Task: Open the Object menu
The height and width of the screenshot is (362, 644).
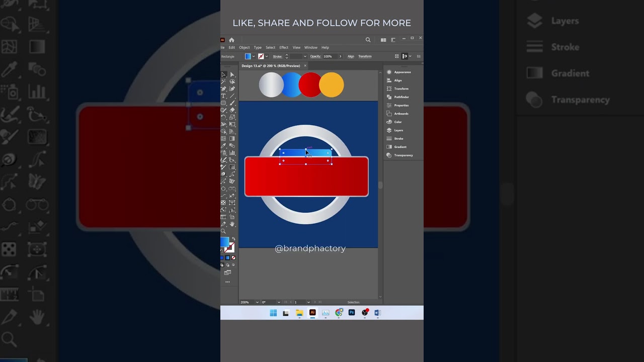Action: (x=245, y=47)
